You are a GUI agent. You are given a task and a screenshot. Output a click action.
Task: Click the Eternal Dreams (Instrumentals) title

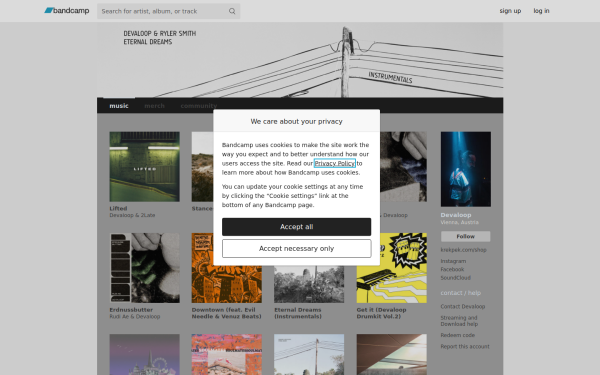pos(298,313)
